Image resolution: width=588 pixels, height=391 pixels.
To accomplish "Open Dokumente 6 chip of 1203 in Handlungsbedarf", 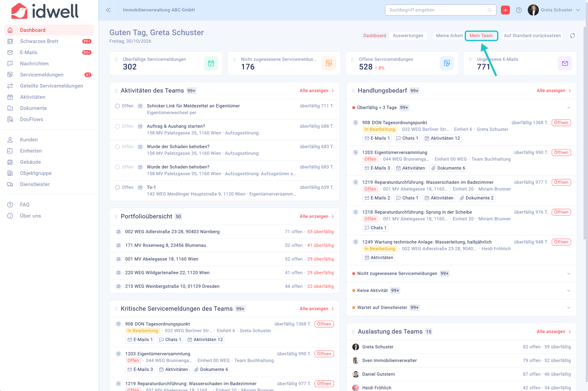I will pos(448,168).
